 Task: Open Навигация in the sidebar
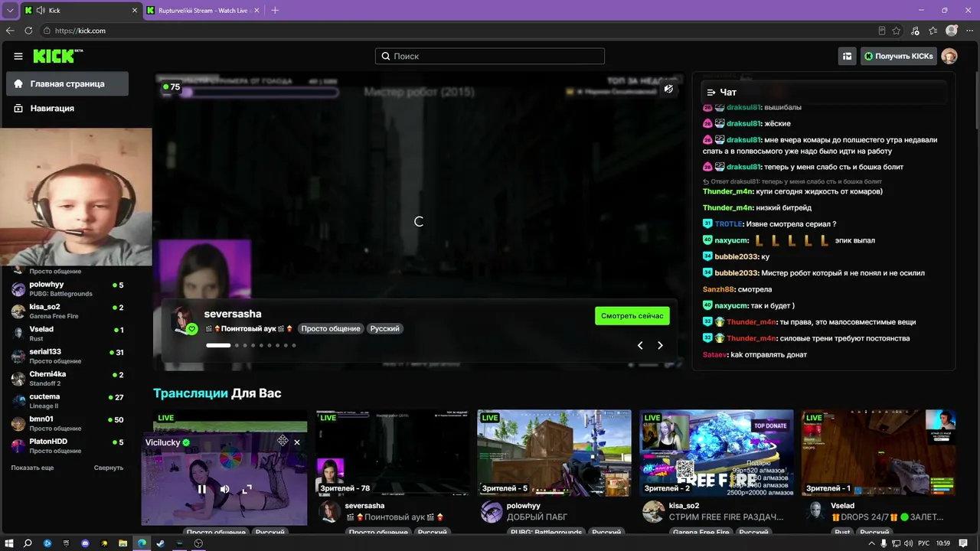(x=67, y=109)
